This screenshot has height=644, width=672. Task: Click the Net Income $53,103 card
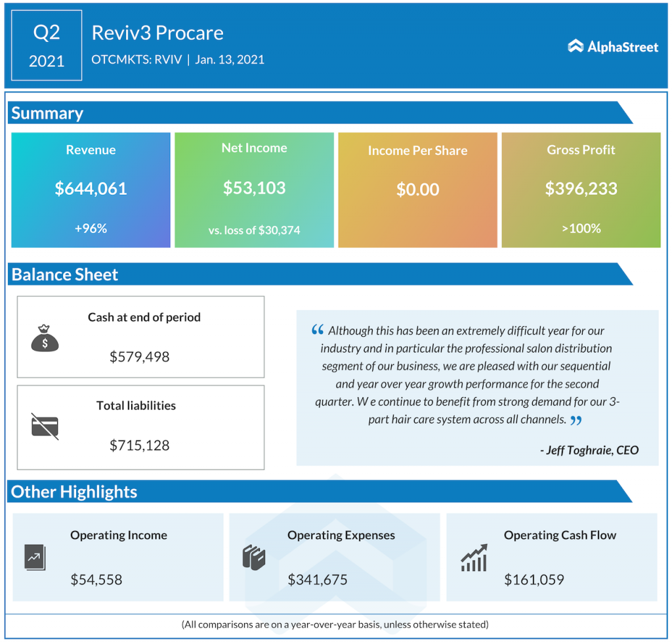tap(254, 190)
